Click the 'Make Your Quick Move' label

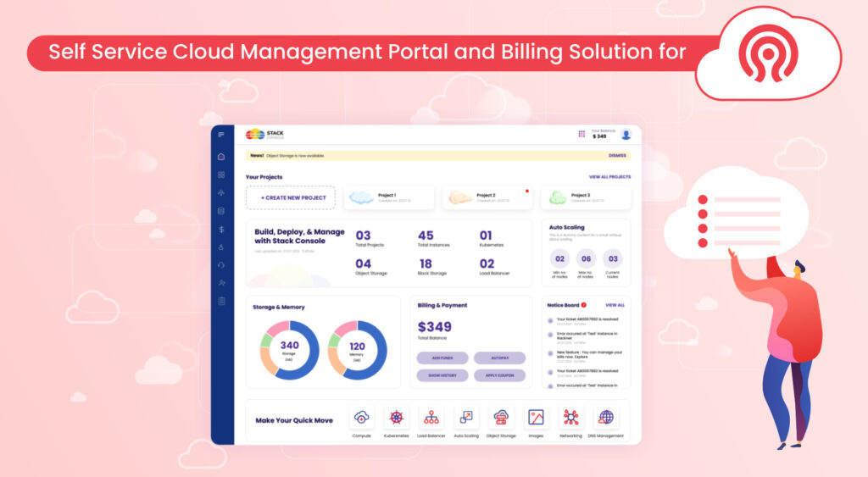[294, 420]
